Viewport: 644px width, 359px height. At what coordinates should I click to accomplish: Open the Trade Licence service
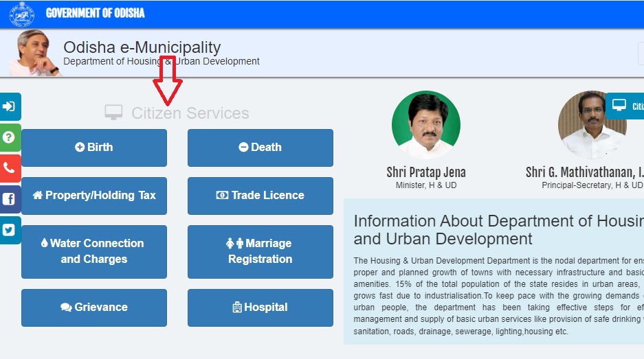click(x=260, y=196)
